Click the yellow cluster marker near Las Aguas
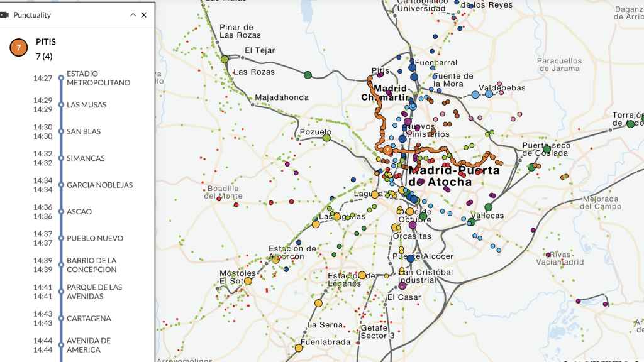This screenshot has width=644, height=362. point(336,217)
